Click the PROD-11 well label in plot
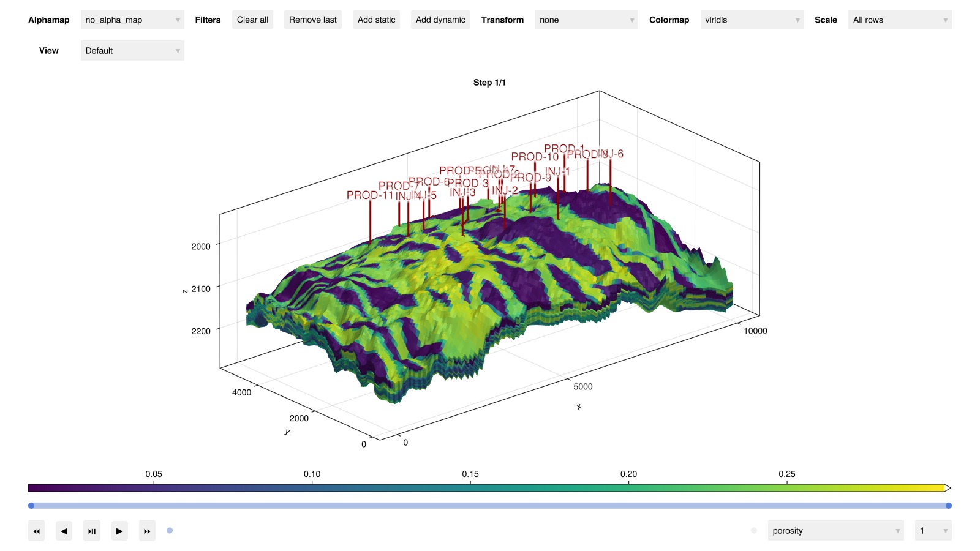This screenshot has height=551, width=980. click(369, 195)
